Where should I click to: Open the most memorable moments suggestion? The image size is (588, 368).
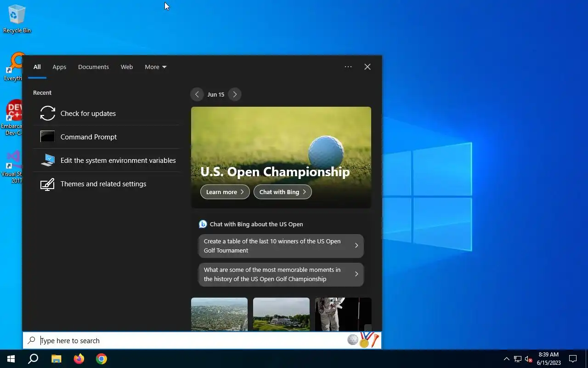[281, 274]
